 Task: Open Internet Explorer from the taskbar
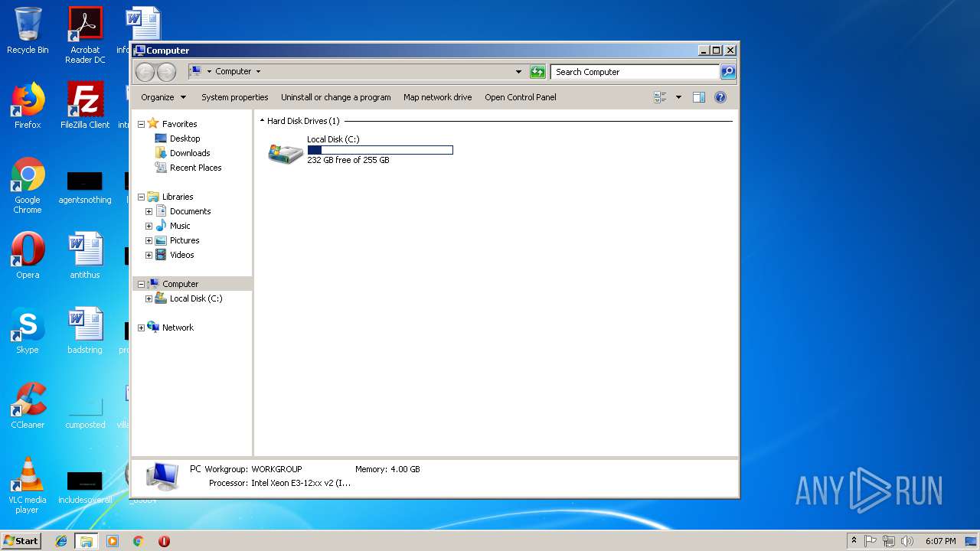click(61, 541)
